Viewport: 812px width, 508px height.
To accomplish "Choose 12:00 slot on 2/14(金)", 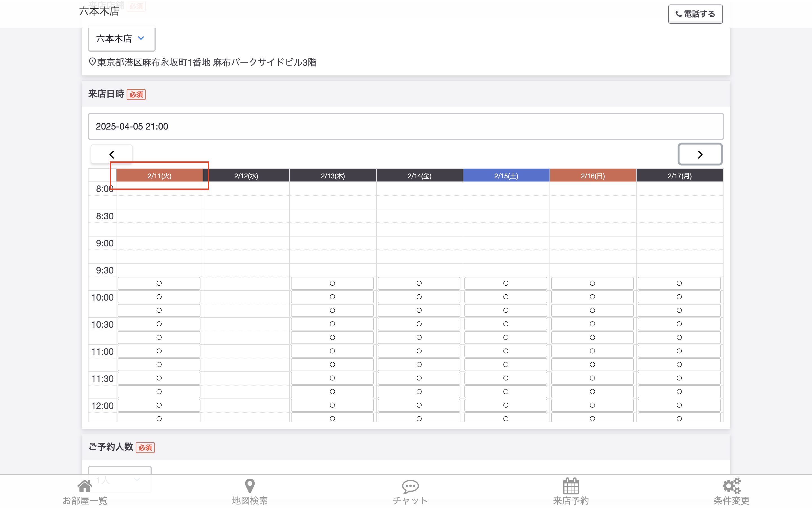I will click(x=419, y=405).
